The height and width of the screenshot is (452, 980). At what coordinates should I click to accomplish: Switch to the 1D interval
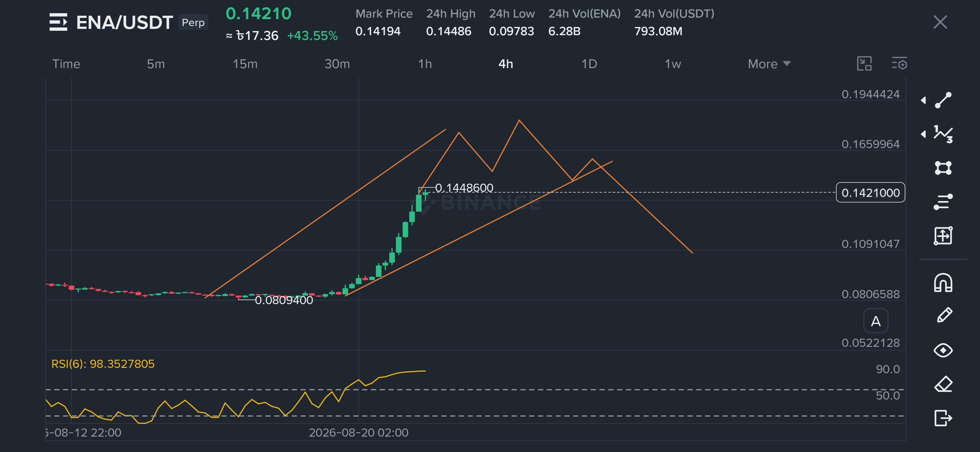(589, 64)
